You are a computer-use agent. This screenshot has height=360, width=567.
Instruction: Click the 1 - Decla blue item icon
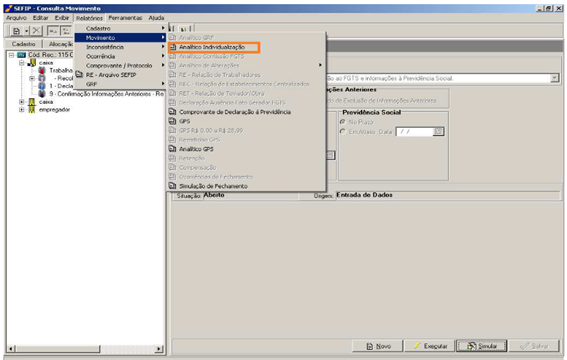point(42,86)
